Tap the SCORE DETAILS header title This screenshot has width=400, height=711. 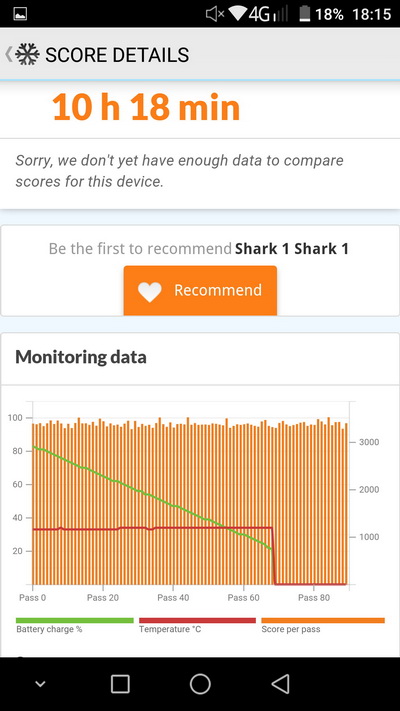[117, 55]
